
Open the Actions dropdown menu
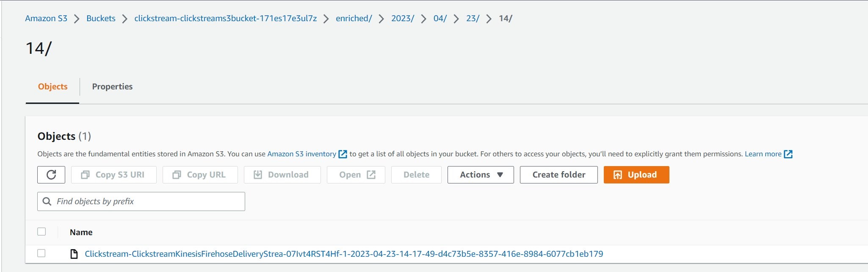point(480,175)
